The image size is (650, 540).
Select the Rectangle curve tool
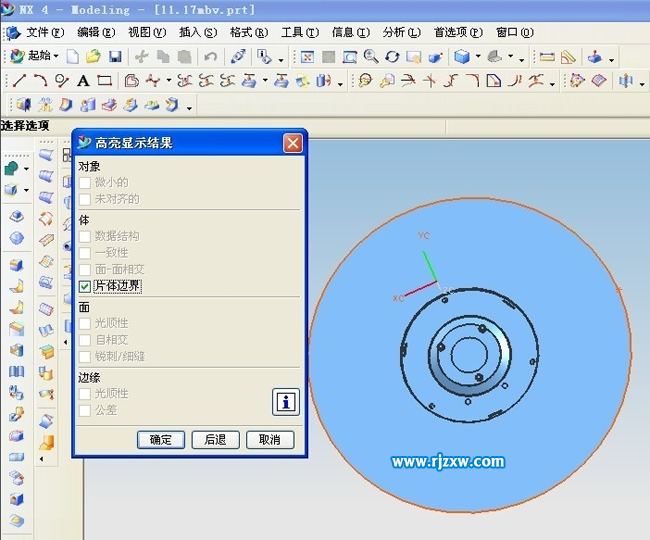click(104, 81)
